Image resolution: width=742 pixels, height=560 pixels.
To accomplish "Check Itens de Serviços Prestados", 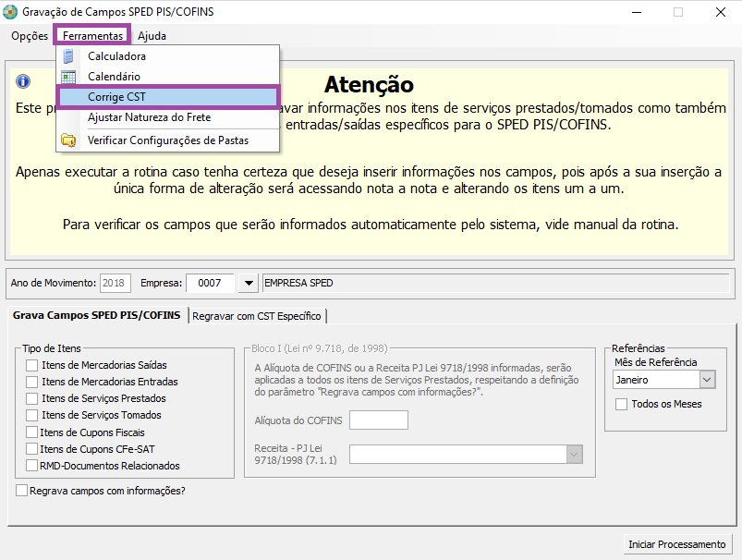I will coord(31,398).
